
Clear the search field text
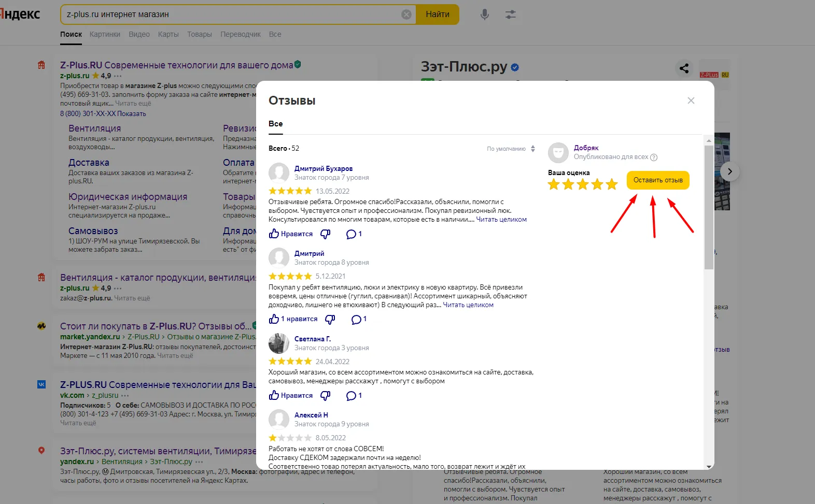pyautogui.click(x=406, y=15)
